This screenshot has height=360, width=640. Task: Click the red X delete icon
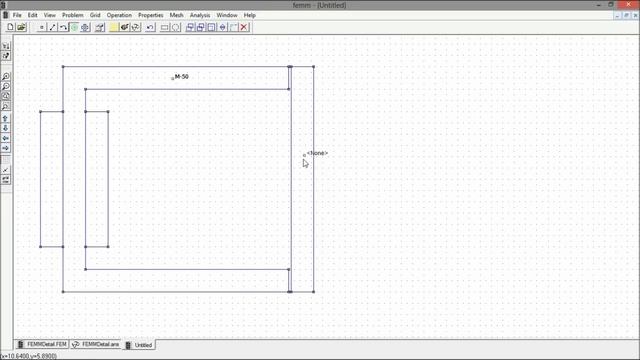(244, 27)
